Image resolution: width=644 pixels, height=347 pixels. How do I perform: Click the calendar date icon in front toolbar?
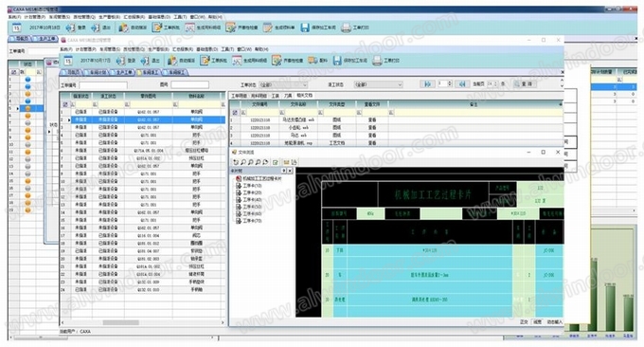pyautogui.click(x=68, y=61)
